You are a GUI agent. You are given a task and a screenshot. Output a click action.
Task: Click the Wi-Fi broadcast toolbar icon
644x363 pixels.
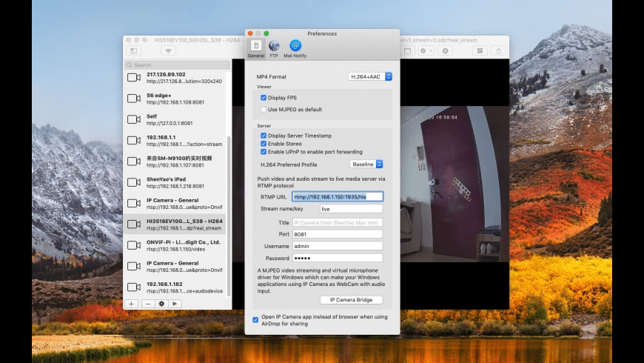[x=168, y=50]
